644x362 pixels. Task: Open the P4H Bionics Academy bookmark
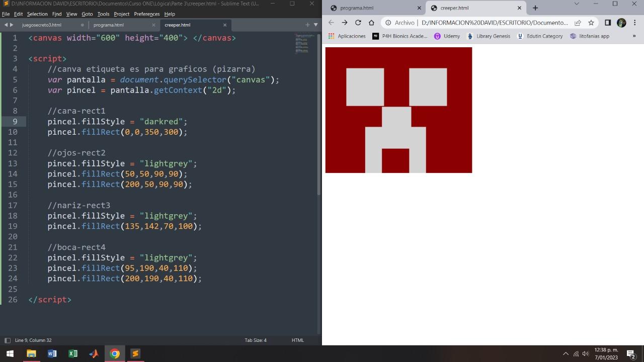400,36
